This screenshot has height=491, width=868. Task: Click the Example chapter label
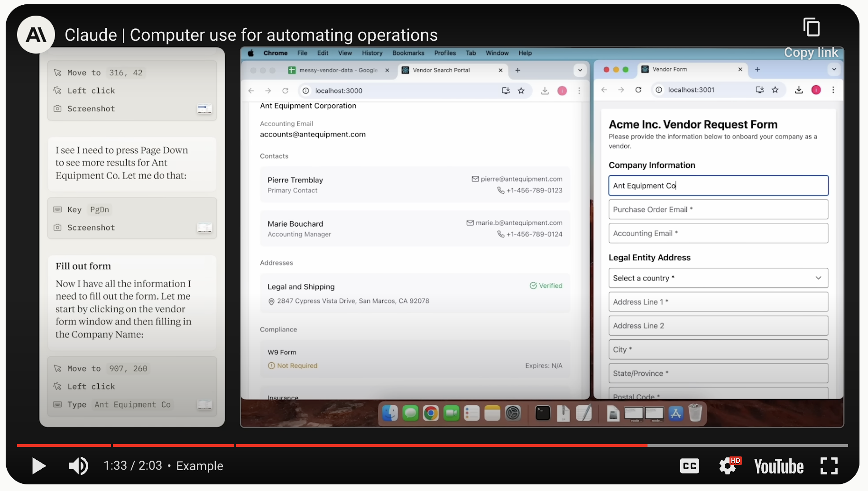point(199,466)
